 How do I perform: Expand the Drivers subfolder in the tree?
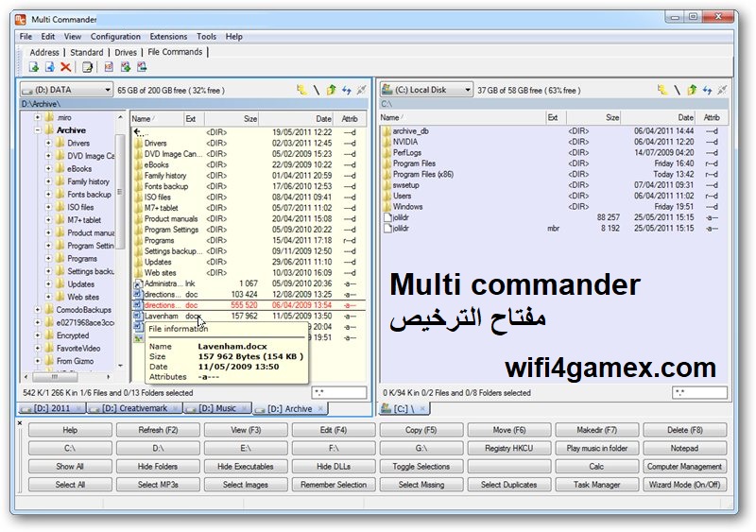[x=48, y=144]
